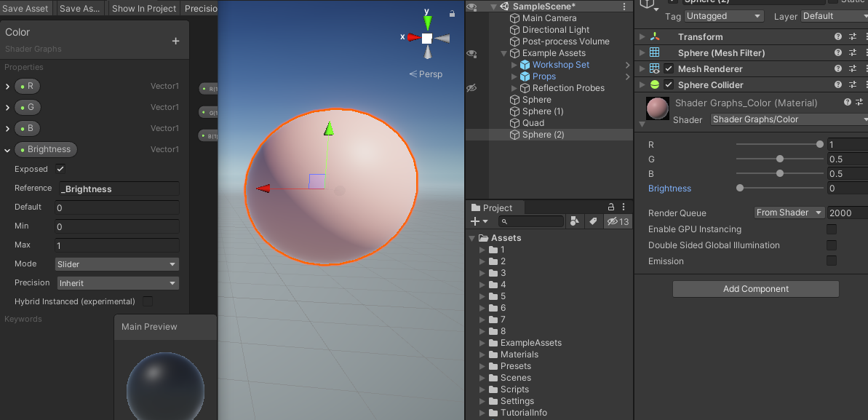Open SampleScene hierarchy options menu
868x420 pixels.
point(624,7)
